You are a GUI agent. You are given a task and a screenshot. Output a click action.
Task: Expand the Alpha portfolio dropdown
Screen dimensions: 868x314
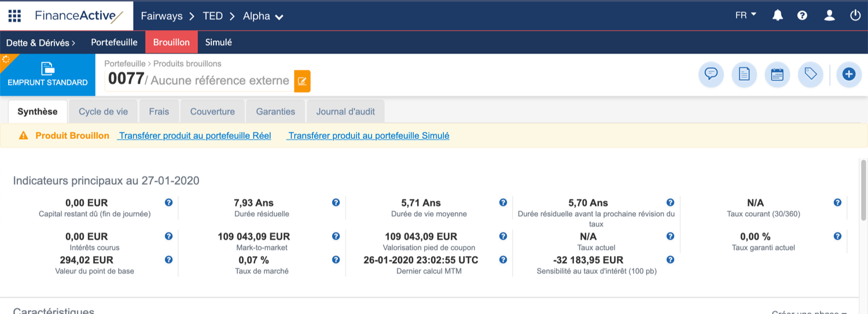click(263, 16)
